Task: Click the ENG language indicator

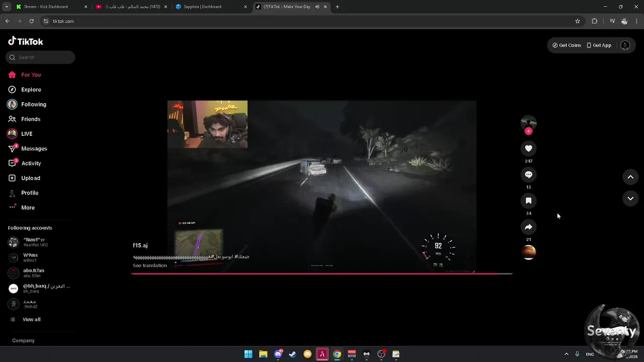Action: coord(590,354)
